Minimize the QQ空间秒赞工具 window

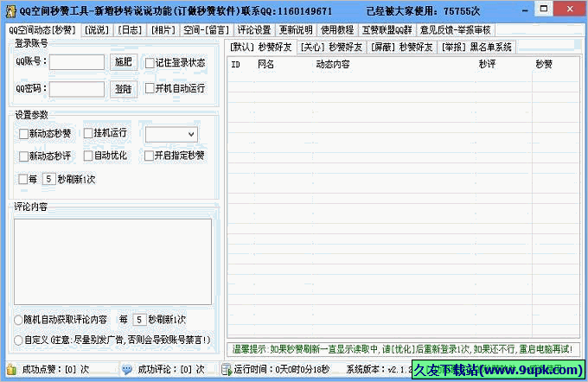tap(525, 10)
